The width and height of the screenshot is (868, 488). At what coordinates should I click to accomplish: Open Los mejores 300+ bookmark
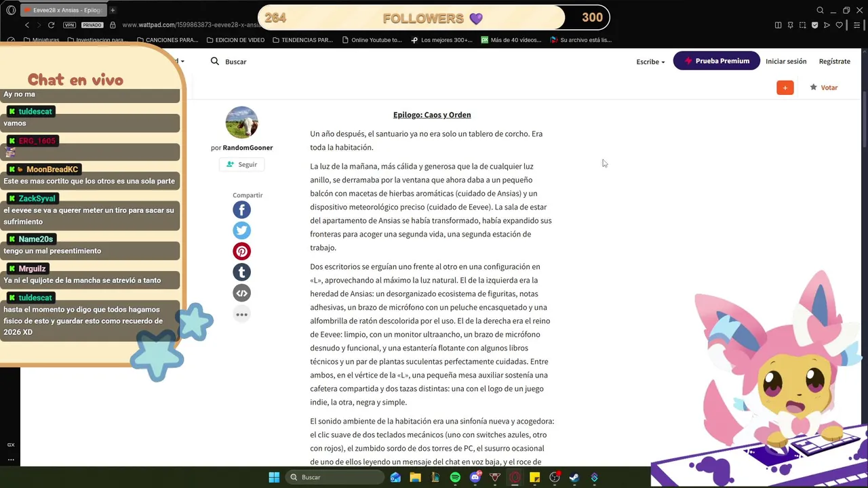(442, 40)
